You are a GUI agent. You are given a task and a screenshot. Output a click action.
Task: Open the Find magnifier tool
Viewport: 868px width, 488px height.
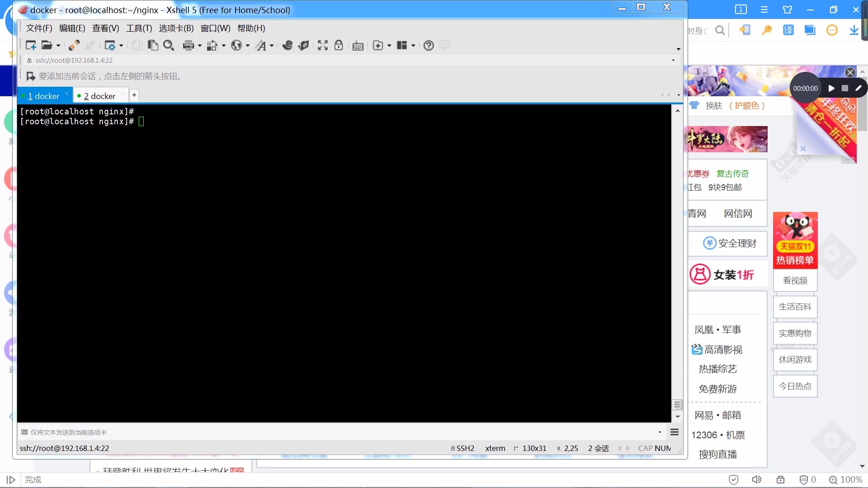[x=169, y=45]
